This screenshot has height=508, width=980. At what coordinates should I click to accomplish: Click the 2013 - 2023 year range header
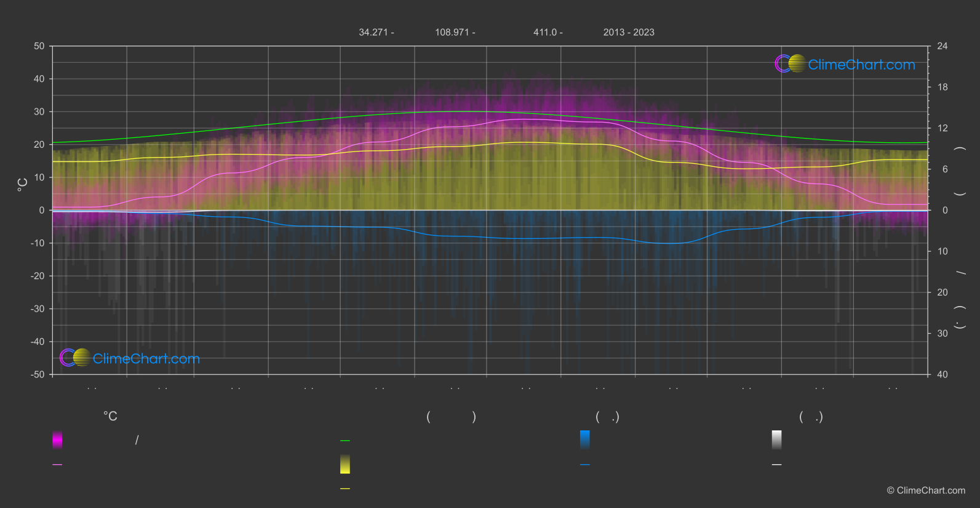tap(629, 33)
